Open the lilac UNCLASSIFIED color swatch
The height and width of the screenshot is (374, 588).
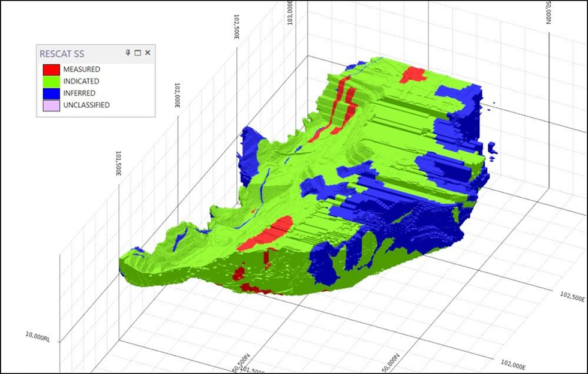(x=50, y=105)
